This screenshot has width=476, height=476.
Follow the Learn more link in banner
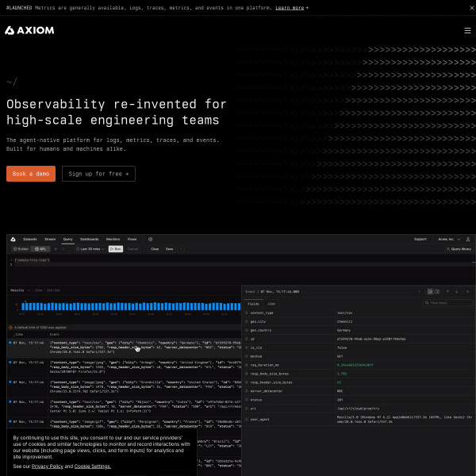coord(290,8)
